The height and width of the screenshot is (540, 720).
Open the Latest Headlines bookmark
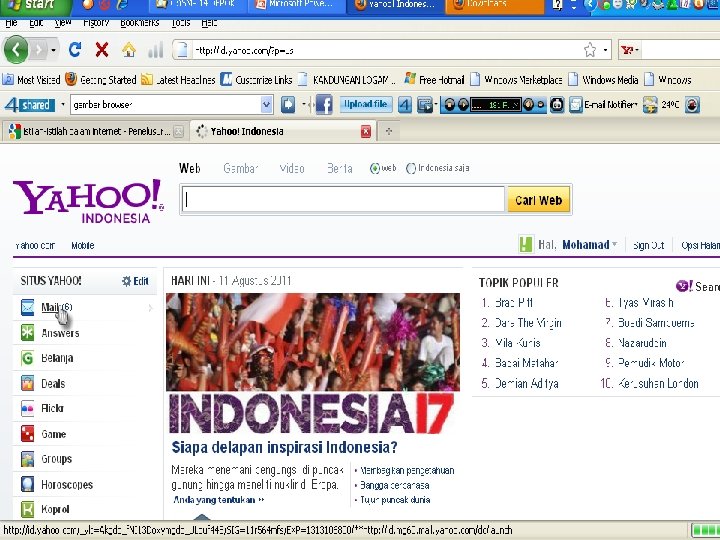click(178, 80)
